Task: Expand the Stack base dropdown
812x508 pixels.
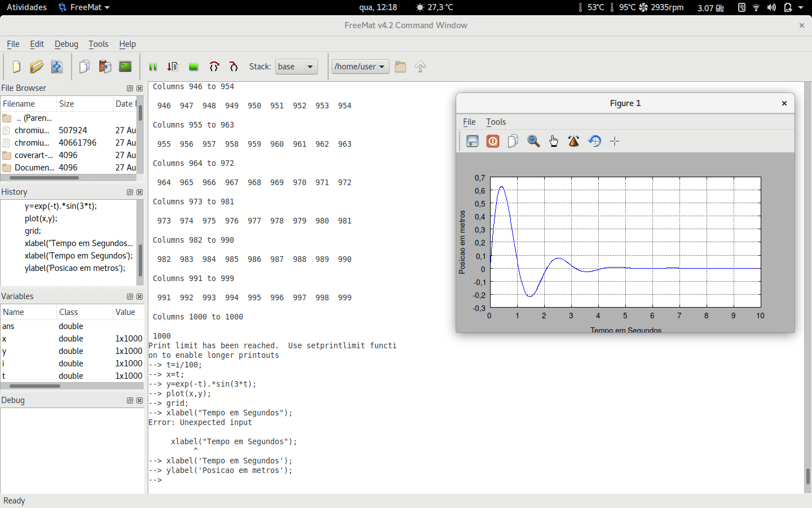Action: coord(297,67)
